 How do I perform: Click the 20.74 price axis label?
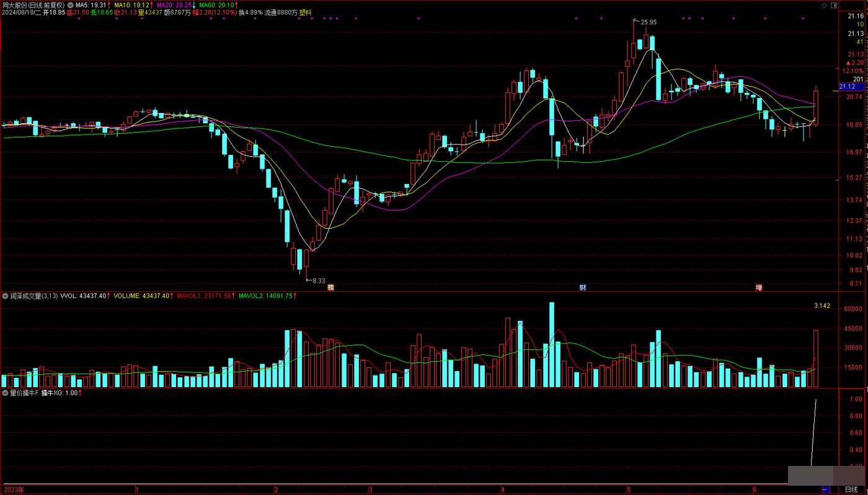pyautogui.click(x=854, y=97)
